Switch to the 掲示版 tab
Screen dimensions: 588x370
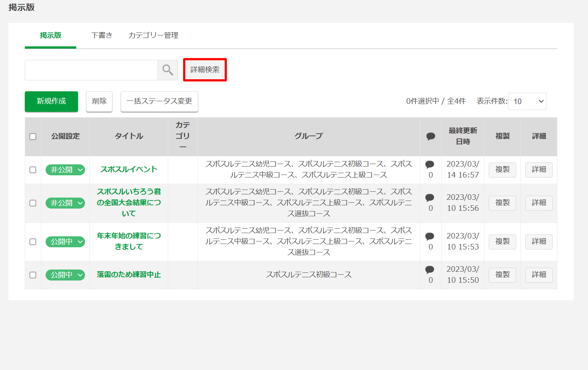point(50,35)
